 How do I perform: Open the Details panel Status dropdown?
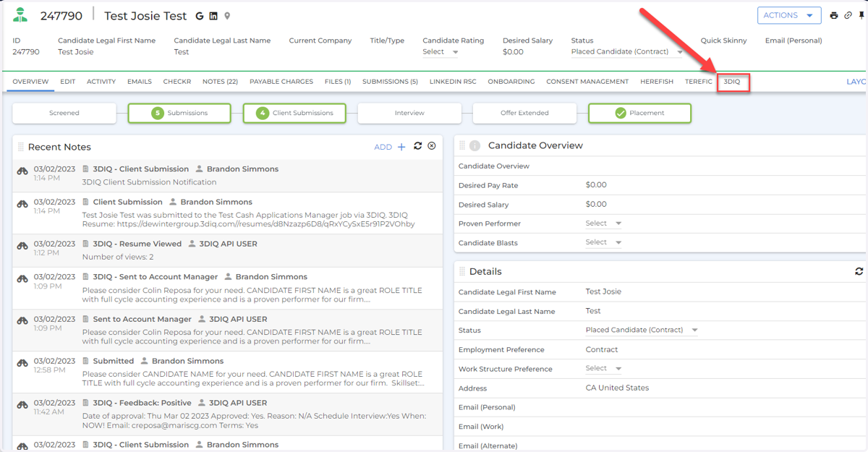click(x=642, y=330)
